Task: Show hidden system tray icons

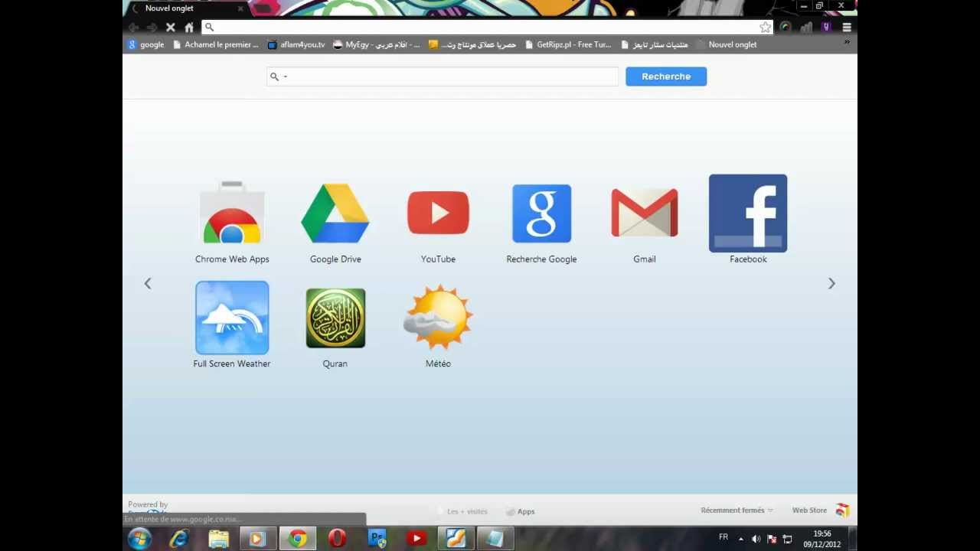Action: point(740,539)
